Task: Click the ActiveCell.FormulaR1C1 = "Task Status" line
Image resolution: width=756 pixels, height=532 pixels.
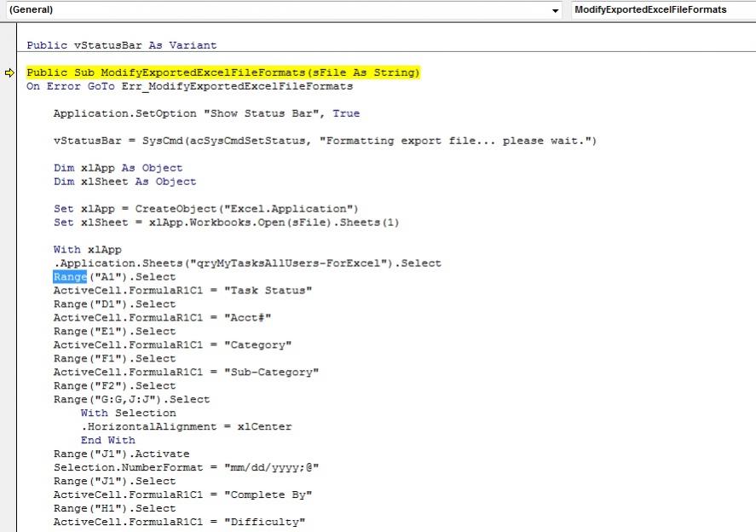Action: coord(182,291)
